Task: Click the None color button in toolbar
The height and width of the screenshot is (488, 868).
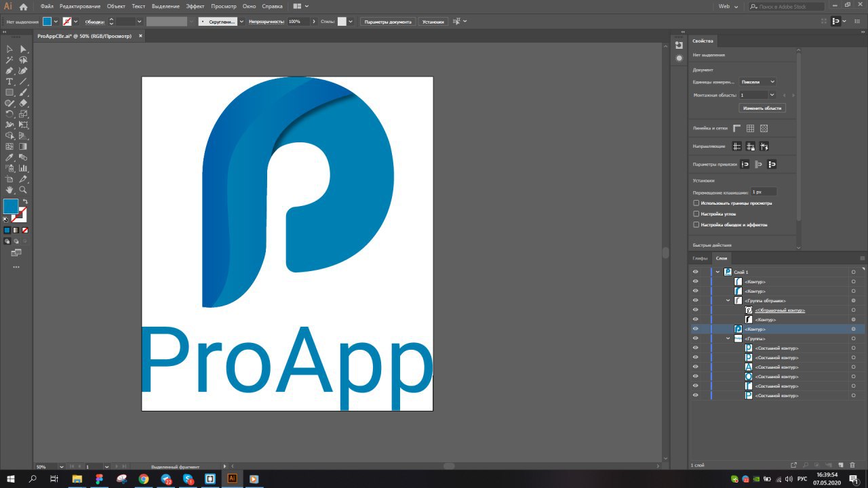Action: (x=25, y=230)
